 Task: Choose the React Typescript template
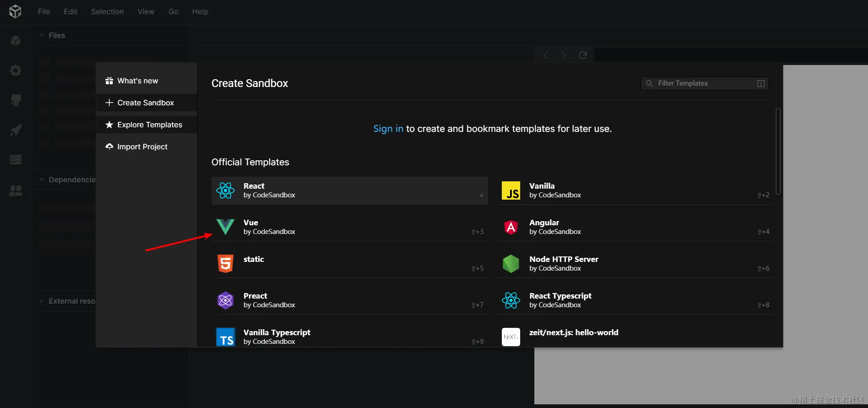coord(635,300)
